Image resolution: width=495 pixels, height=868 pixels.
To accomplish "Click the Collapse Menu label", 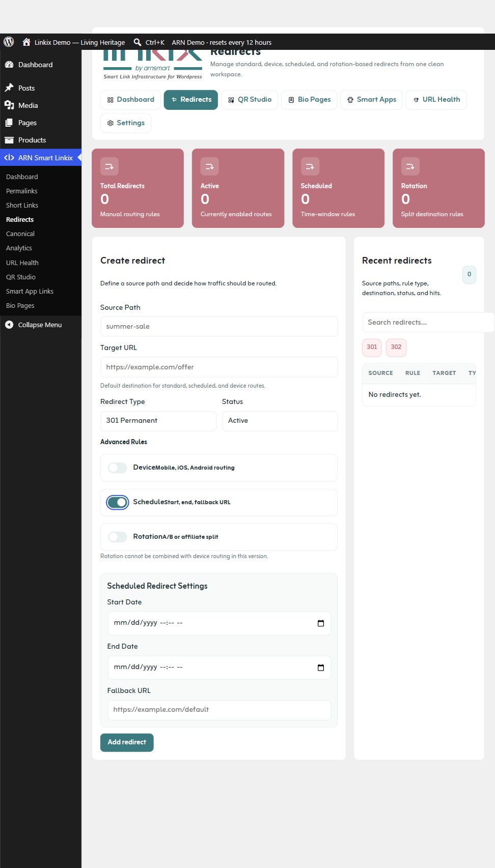I will pyautogui.click(x=40, y=325).
